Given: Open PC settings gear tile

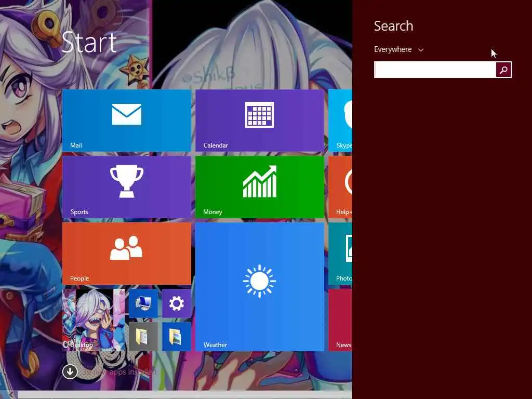Looking at the screenshot, I should (177, 303).
